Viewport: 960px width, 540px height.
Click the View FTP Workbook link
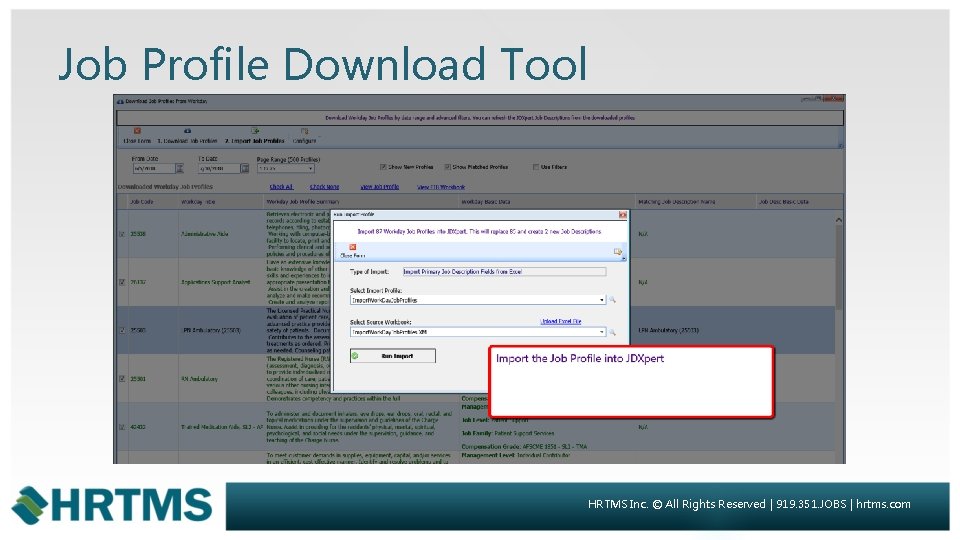(441, 187)
